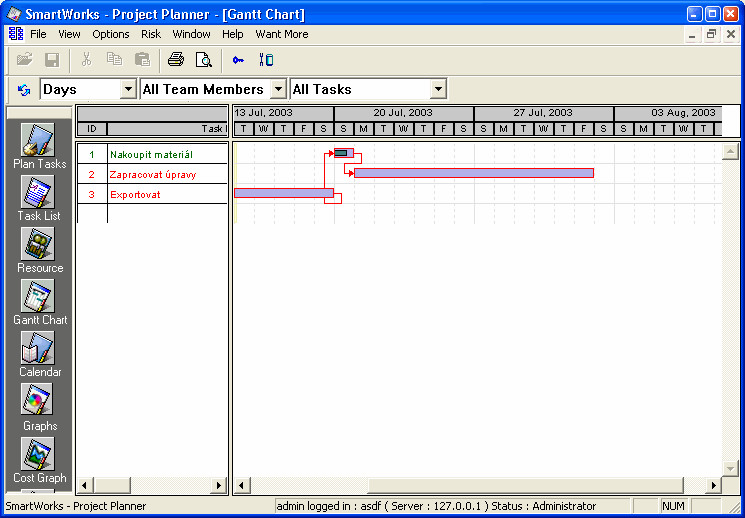Image resolution: width=745 pixels, height=518 pixels.
Task: Click the Print toolbar icon
Action: pos(176,60)
